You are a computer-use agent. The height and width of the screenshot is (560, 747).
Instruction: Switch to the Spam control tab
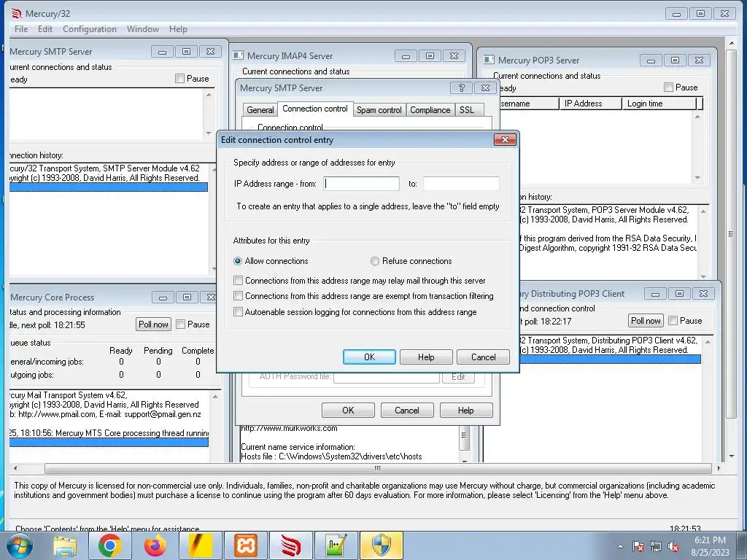pyautogui.click(x=379, y=110)
